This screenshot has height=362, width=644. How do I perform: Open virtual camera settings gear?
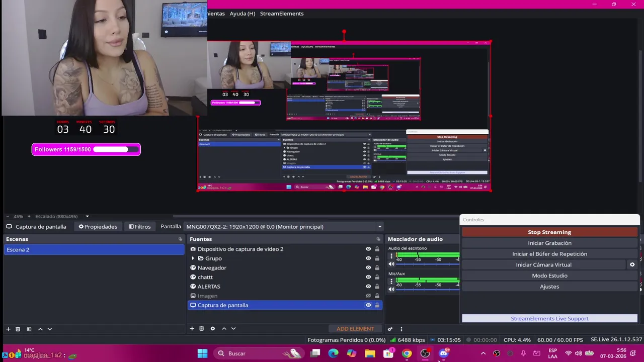[x=632, y=264]
